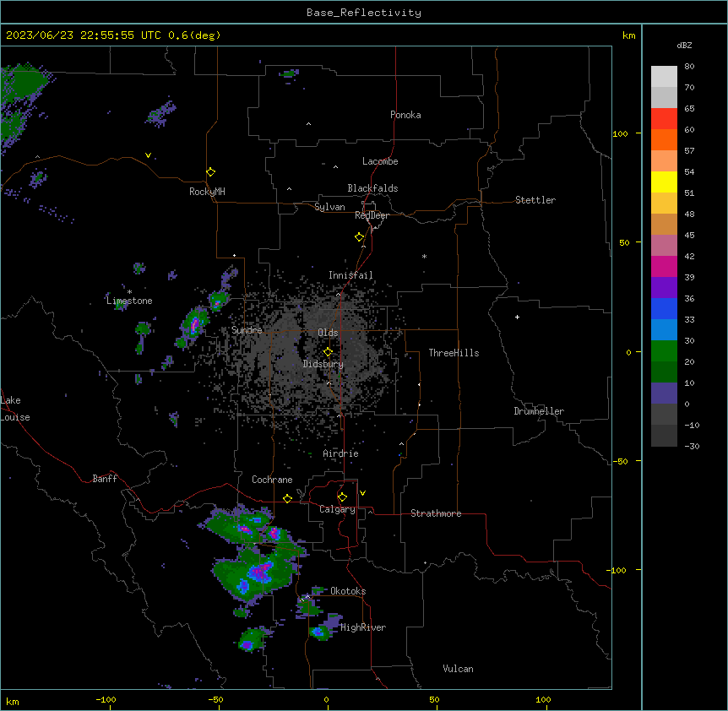The width and height of the screenshot is (728, 711).
Task: Click the yellow diamond marker beneath Cochrane
Action: coord(287,498)
